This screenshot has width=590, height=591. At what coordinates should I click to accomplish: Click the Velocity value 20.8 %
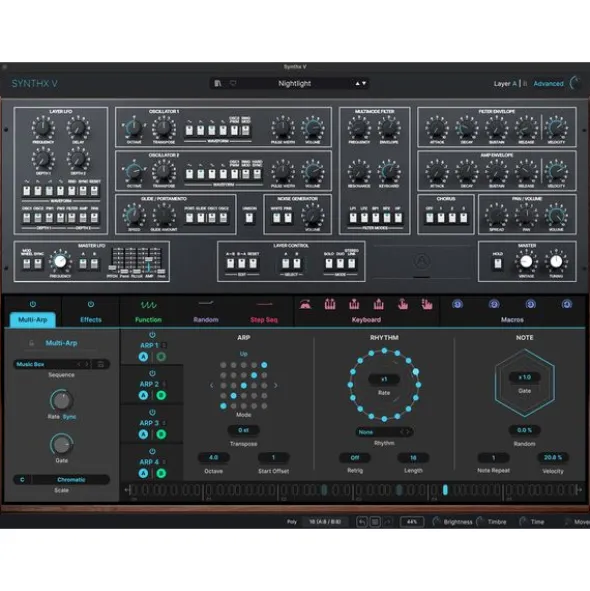[x=553, y=457]
